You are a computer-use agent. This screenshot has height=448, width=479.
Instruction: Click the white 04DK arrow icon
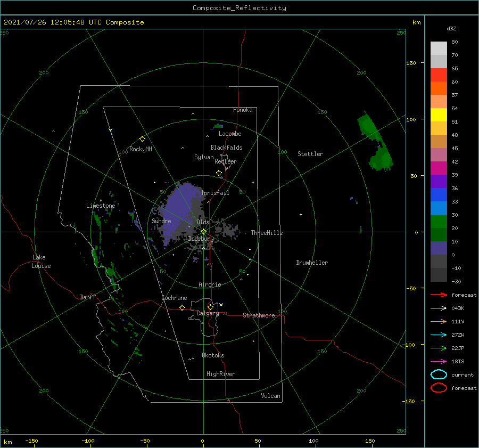click(439, 308)
